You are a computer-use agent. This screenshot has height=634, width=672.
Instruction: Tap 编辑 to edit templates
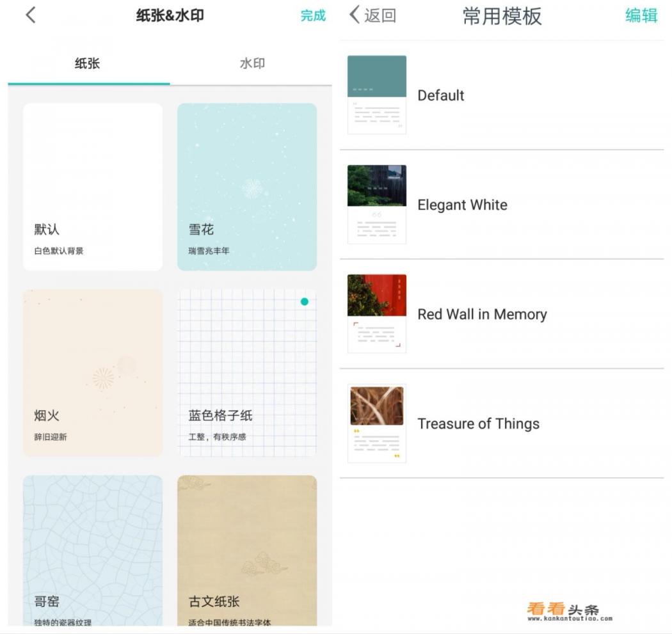point(641,16)
